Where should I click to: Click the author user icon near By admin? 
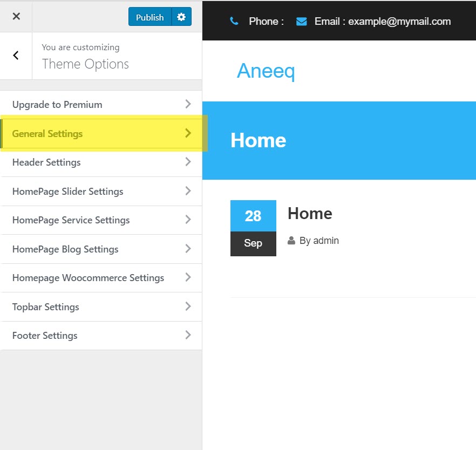tap(291, 241)
